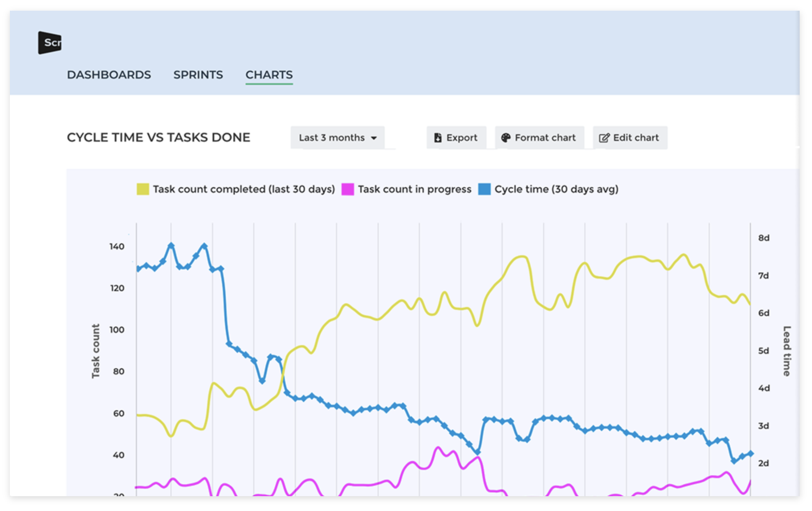Switch to the Sprints tab
Image resolution: width=812 pixels, height=511 pixels.
198,75
